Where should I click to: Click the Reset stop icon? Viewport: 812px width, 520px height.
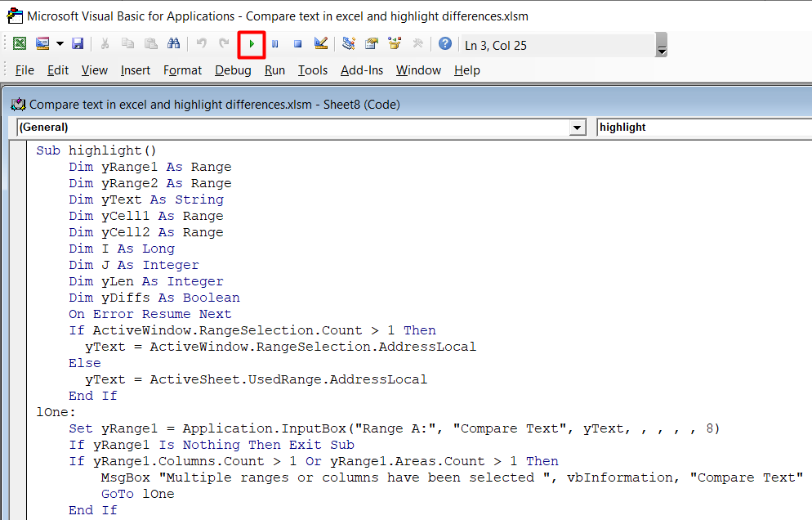tap(298, 44)
